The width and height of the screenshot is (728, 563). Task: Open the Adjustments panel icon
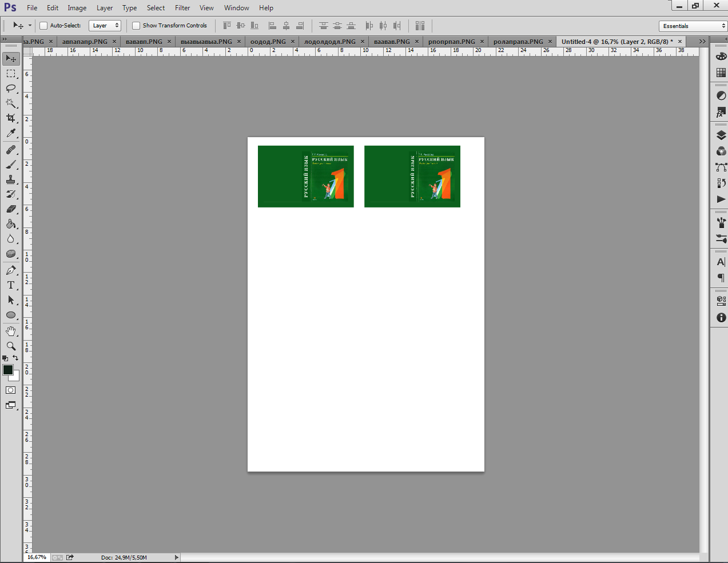coord(721,95)
